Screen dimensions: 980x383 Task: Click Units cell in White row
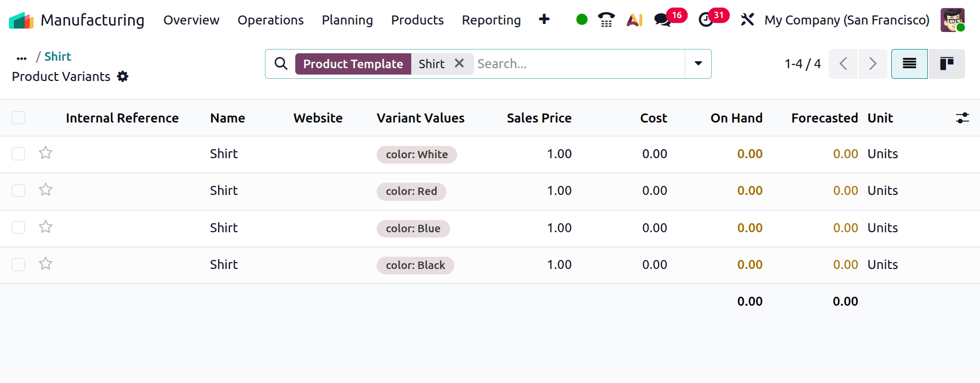coord(883,154)
